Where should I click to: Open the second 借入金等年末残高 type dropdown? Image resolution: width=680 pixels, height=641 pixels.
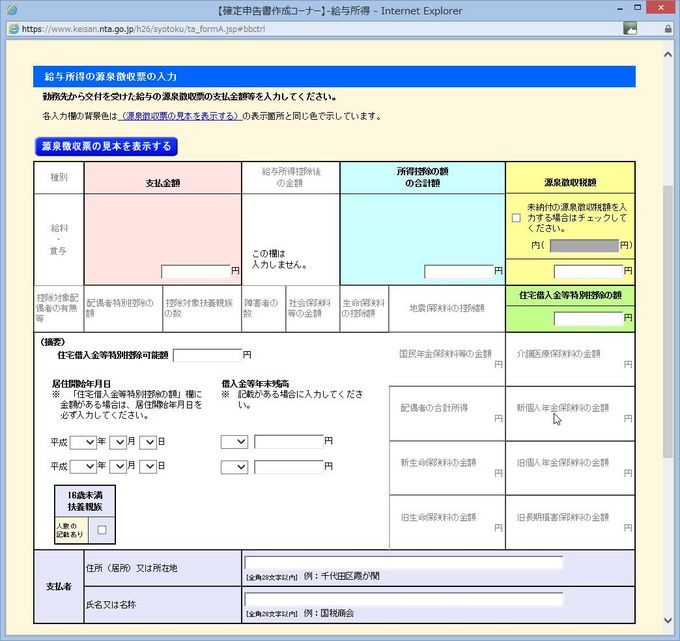point(234,467)
